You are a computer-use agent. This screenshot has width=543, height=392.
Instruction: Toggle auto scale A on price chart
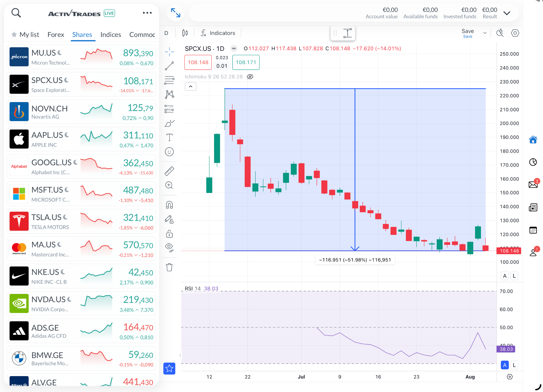pyautogui.click(x=505, y=276)
